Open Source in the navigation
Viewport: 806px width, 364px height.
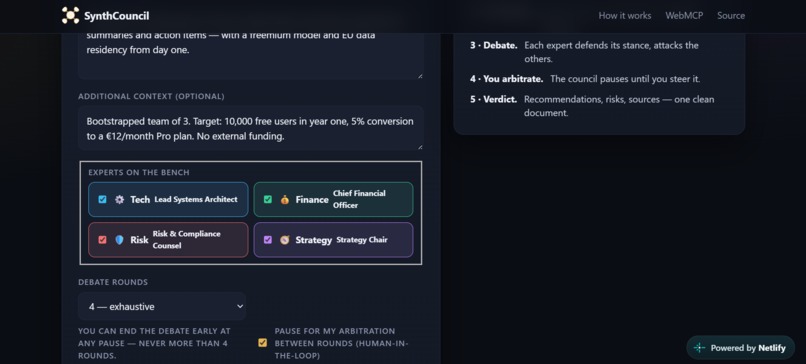[731, 15]
